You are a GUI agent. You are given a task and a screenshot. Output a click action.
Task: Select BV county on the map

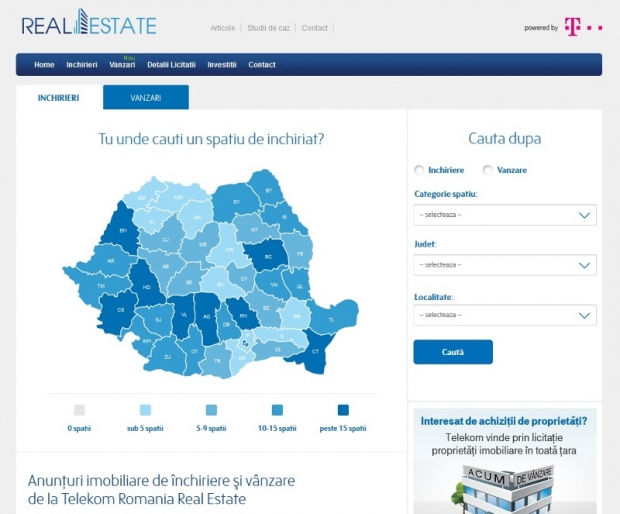pos(220,285)
